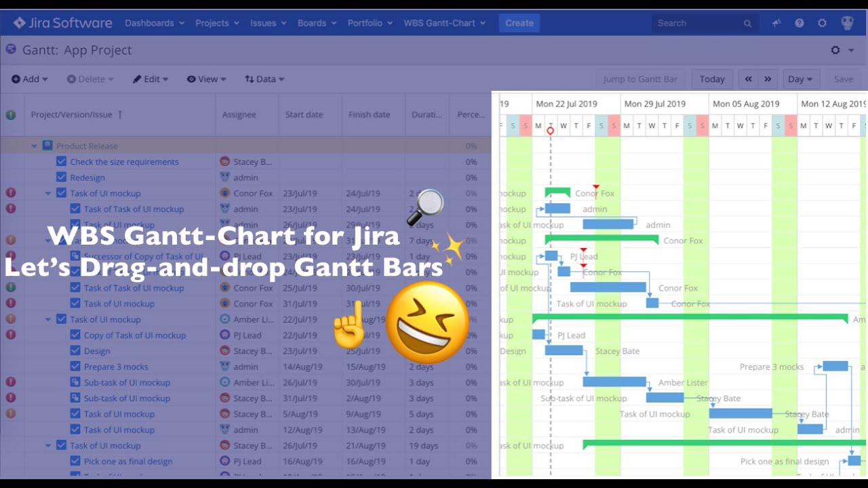Open the Edit dropdown
This screenshot has height=488, width=868.
coord(151,79)
